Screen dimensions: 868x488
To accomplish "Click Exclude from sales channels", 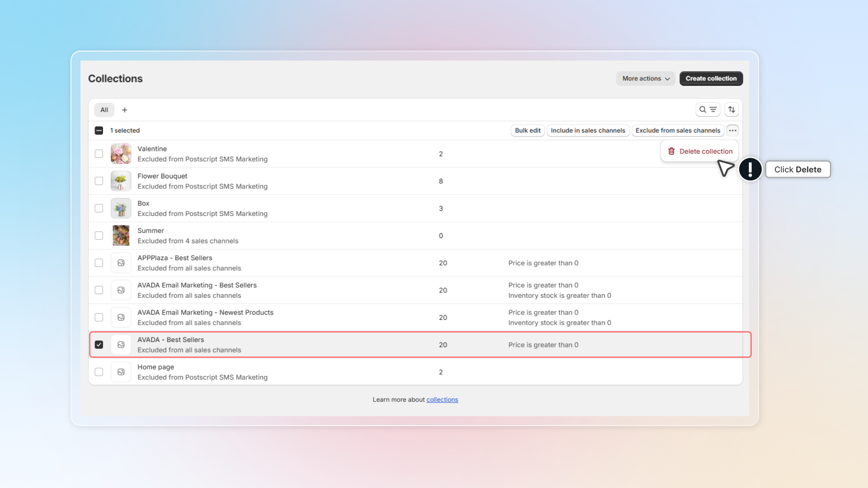I will (x=677, y=131).
